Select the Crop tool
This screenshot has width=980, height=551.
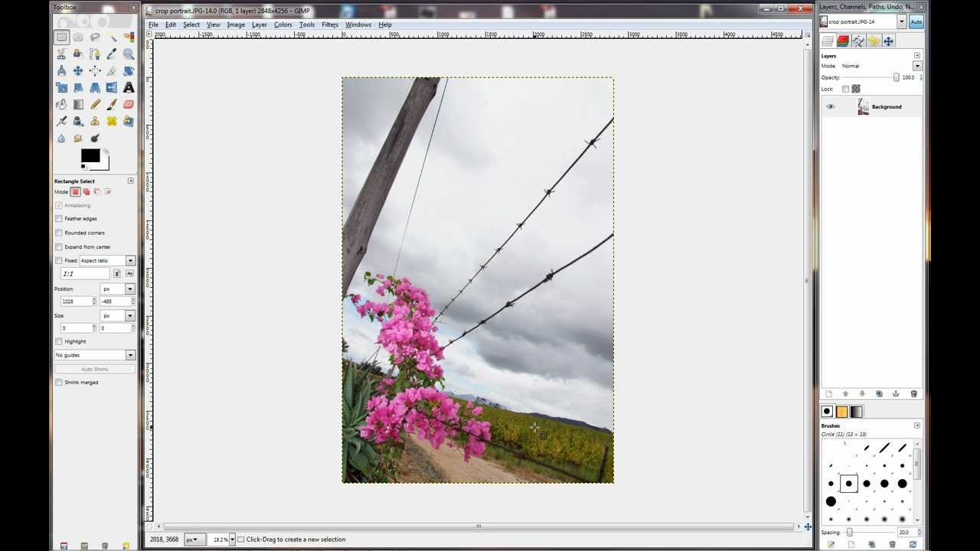coord(112,70)
